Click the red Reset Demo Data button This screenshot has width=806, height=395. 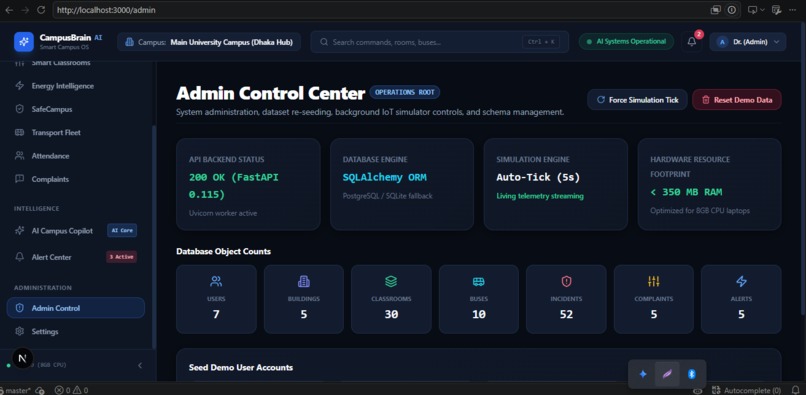(737, 100)
